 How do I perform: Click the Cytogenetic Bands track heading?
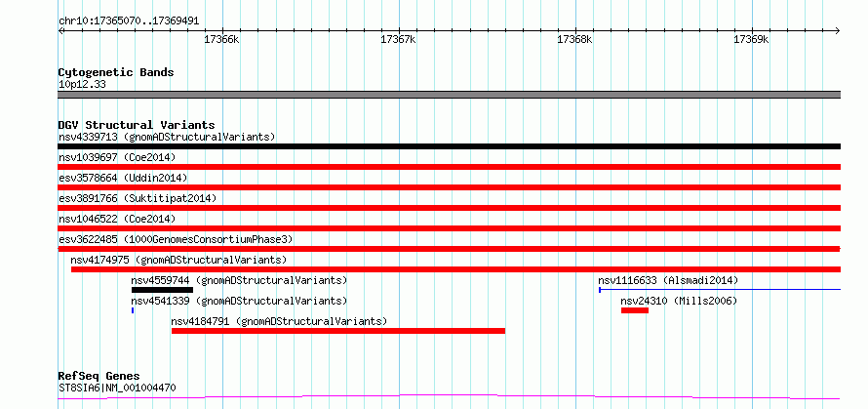[x=116, y=72]
